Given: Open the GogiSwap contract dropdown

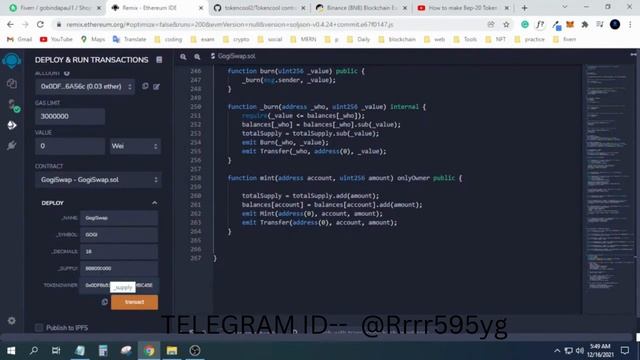Looking at the screenshot, I should click(x=98, y=180).
